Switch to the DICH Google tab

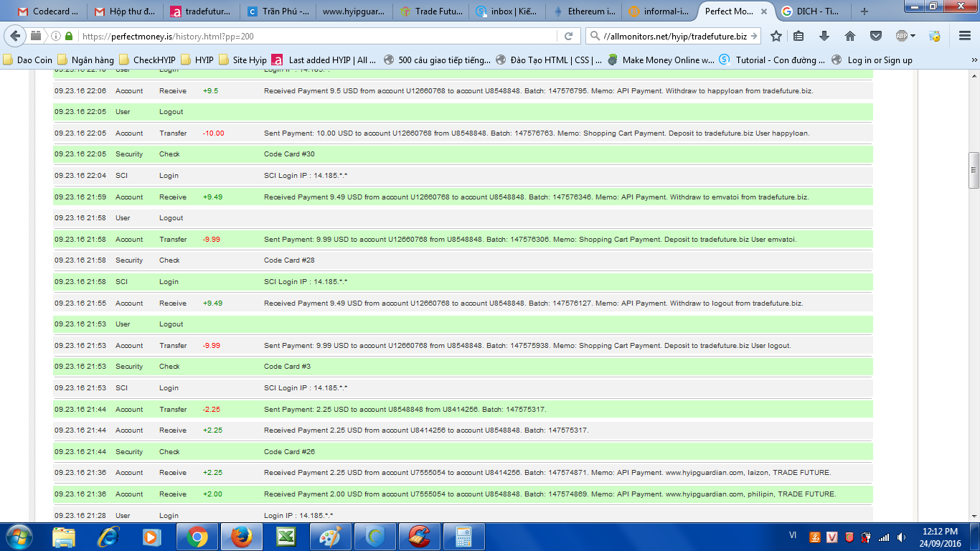click(812, 11)
